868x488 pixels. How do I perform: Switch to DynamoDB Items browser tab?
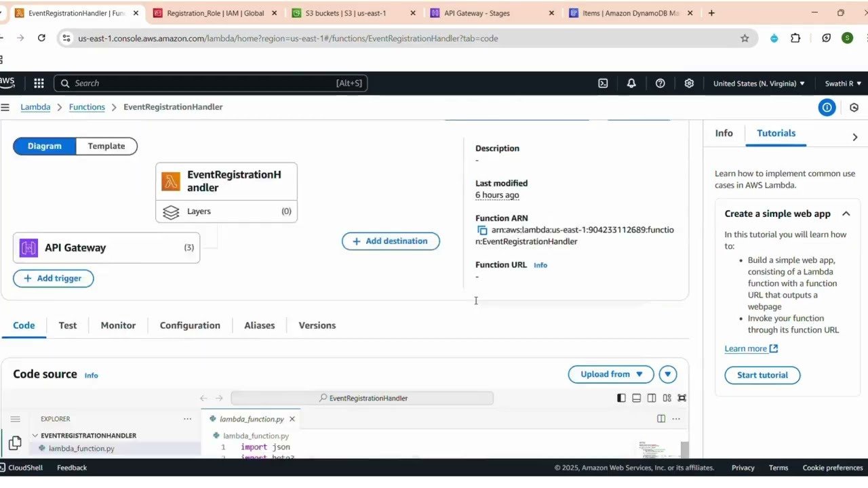[x=631, y=13]
